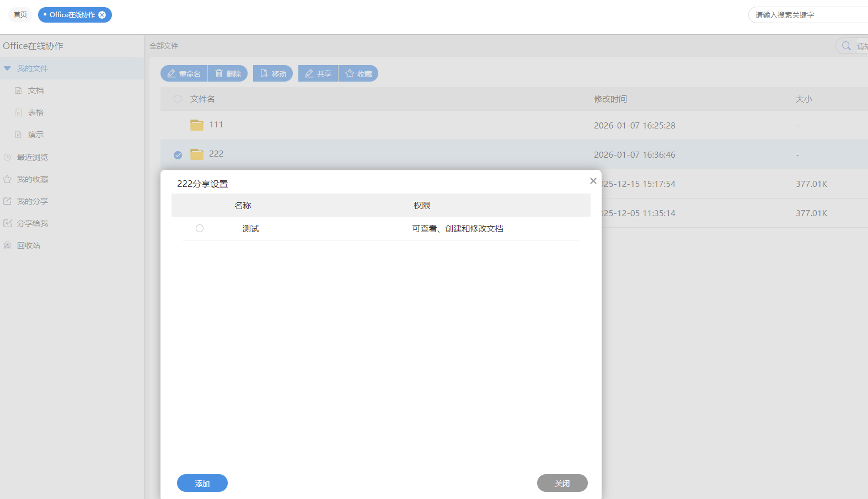Click the top search keyword input field
868x499 pixels.
(x=808, y=15)
